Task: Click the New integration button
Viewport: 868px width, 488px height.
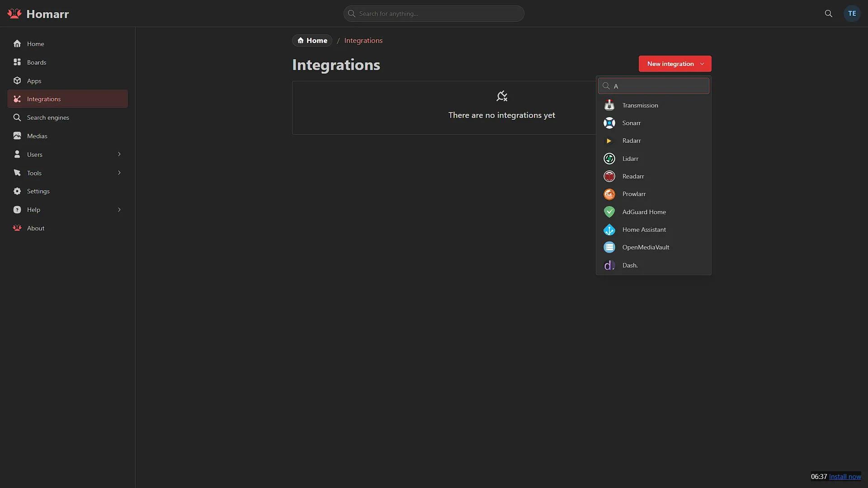Action: coord(675,64)
